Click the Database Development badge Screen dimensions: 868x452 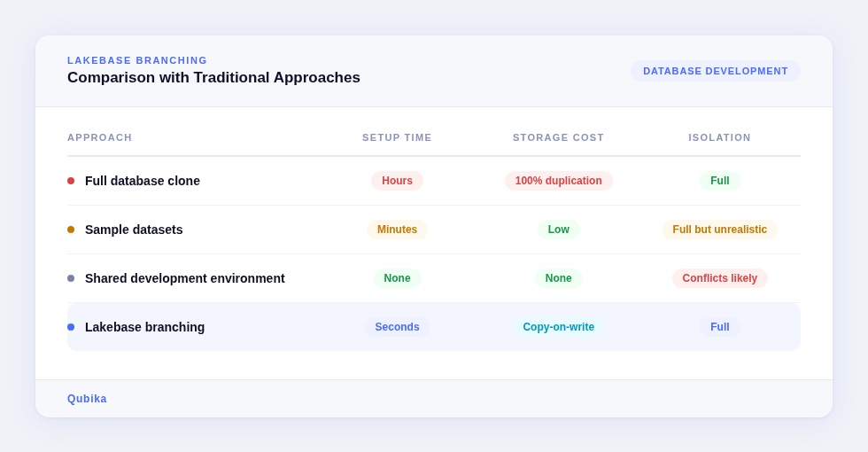tap(715, 71)
